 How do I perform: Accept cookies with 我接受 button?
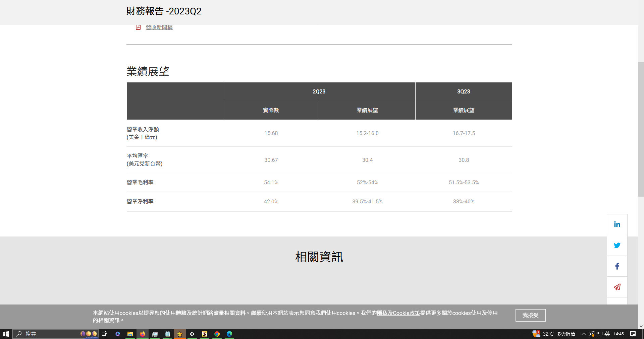tap(530, 315)
